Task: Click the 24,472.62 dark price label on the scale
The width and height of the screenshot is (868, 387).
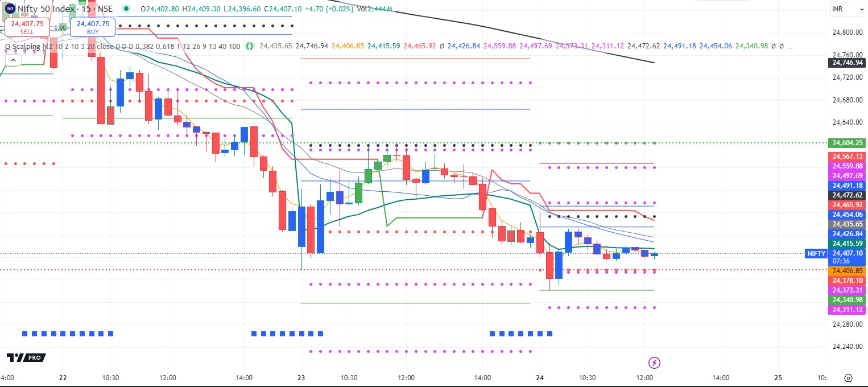Action: [x=848, y=195]
